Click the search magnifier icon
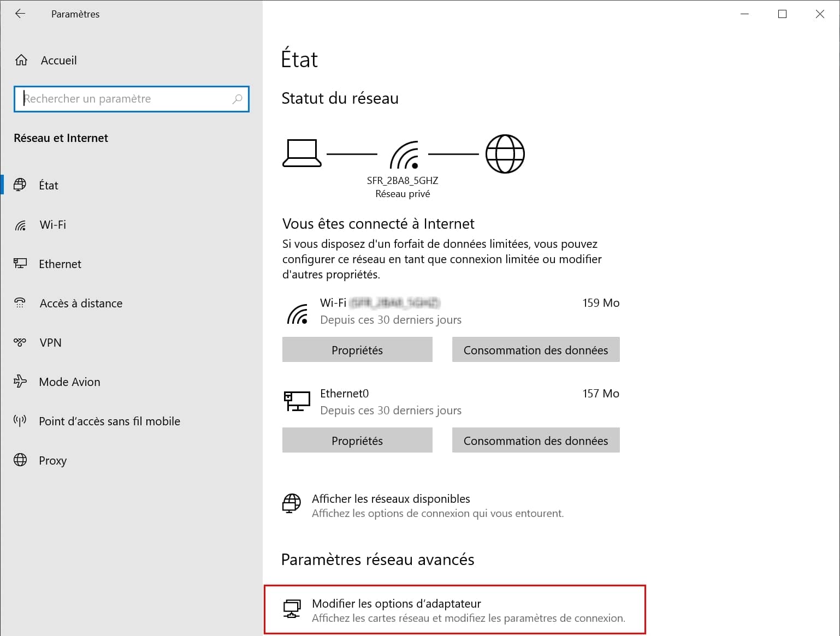This screenshot has height=636, width=840. pos(237,99)
